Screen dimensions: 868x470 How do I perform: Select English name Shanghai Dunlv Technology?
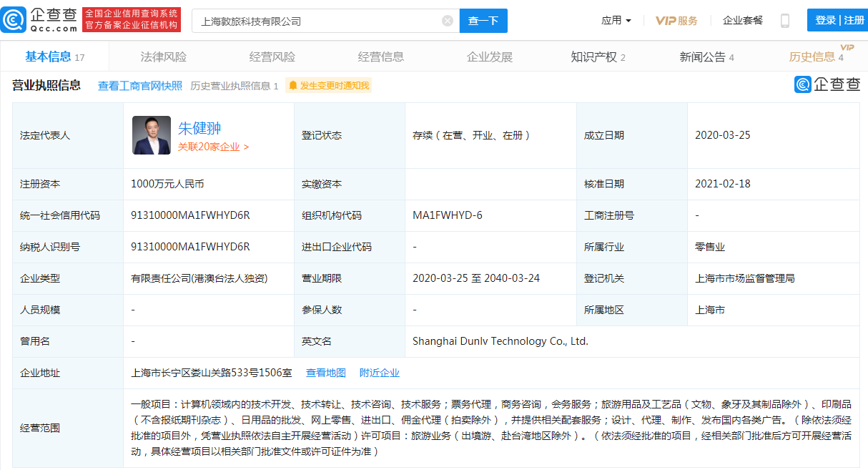point(500,341)
